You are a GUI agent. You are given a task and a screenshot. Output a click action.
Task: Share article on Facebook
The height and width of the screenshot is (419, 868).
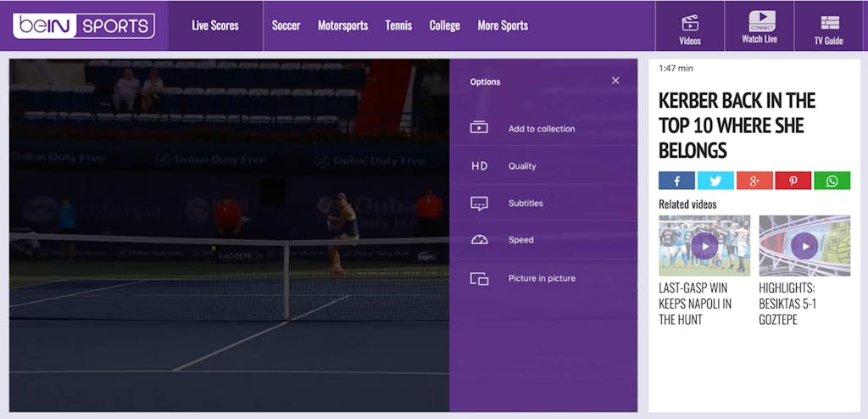click(x=676, y=181)
